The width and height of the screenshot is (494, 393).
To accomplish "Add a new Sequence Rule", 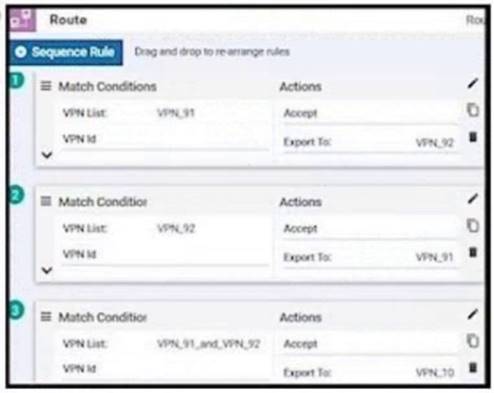I will (x=66, y=52).
